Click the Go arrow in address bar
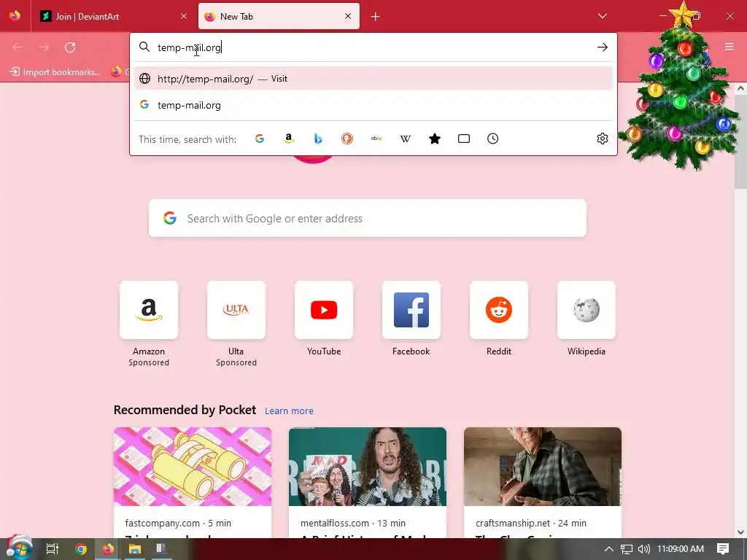The width and height of the screenshot is (747, 560). pyautogui.click(x=602, y=47)
